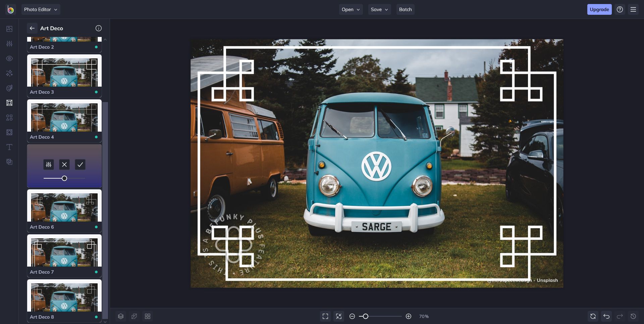Click the undo arrow icon
Viewport: 644px width, 324px height.
(606, 316)
